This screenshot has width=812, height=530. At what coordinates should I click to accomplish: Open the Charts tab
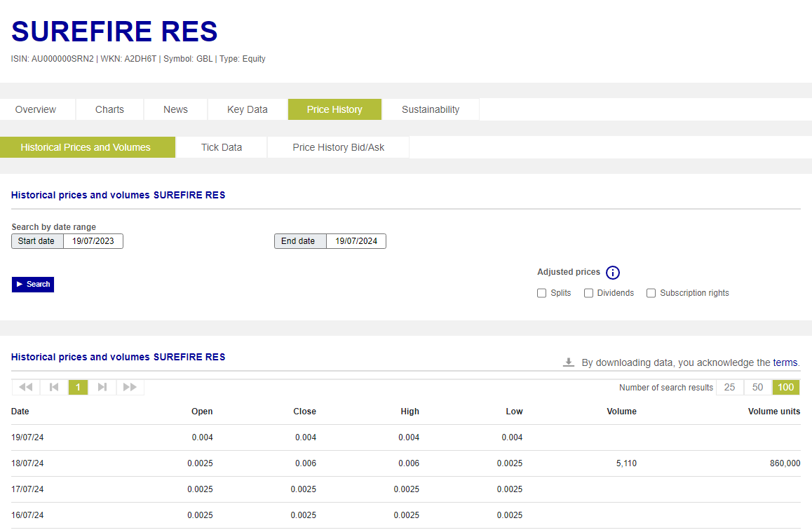(x=110, y=109)
